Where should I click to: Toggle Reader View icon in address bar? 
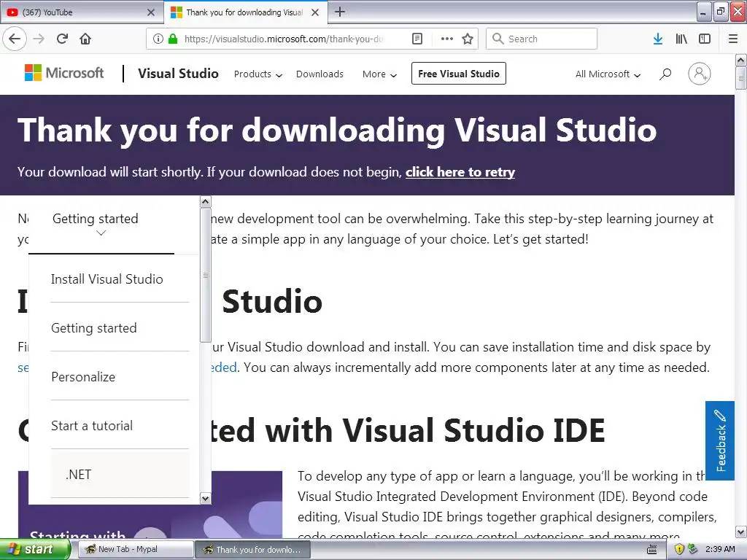coord(417,39)
